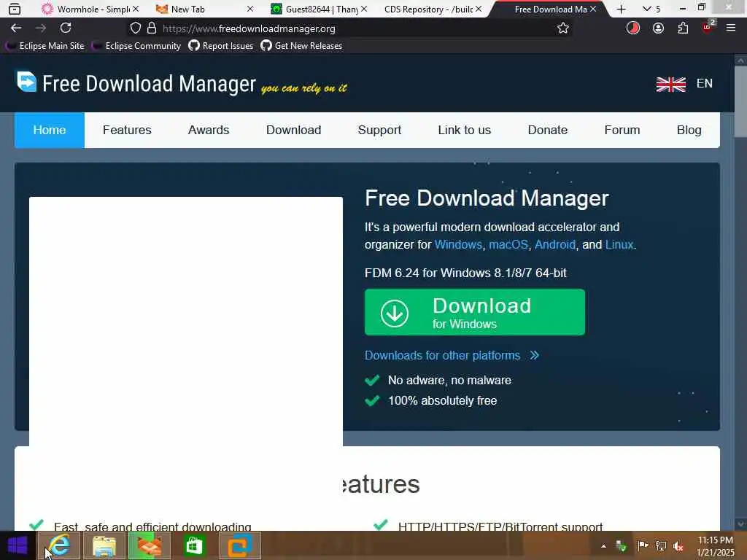747x560 pixels.
Task: Open the Firefox account profile icon
Action: click(x=658, y=28)
